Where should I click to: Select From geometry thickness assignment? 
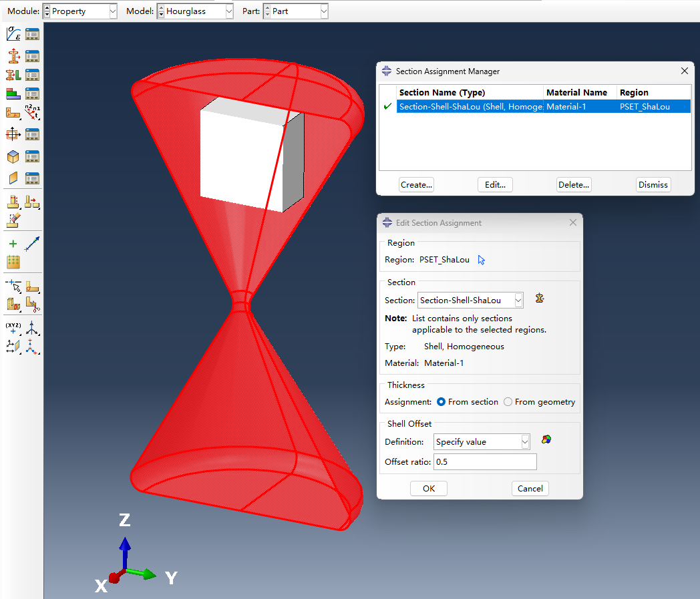click(539, 402)
